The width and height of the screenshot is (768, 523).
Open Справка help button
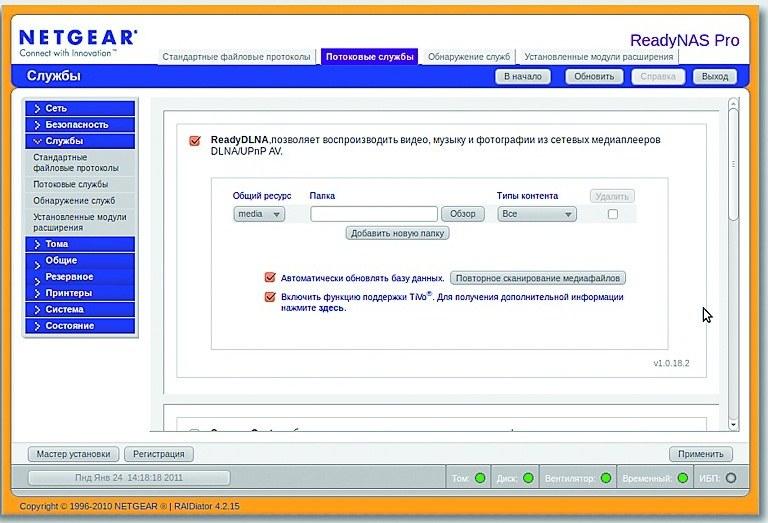tap(658, 76)
